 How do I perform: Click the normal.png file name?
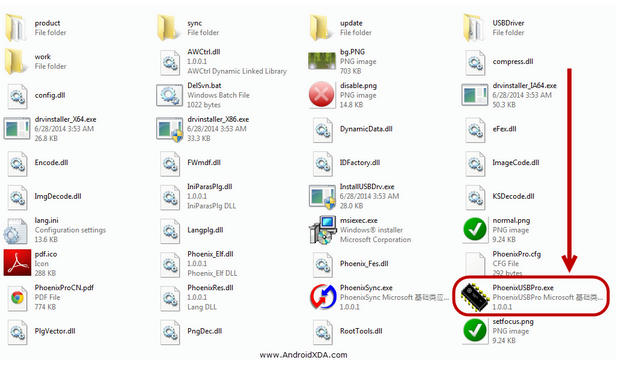[511, 221]
